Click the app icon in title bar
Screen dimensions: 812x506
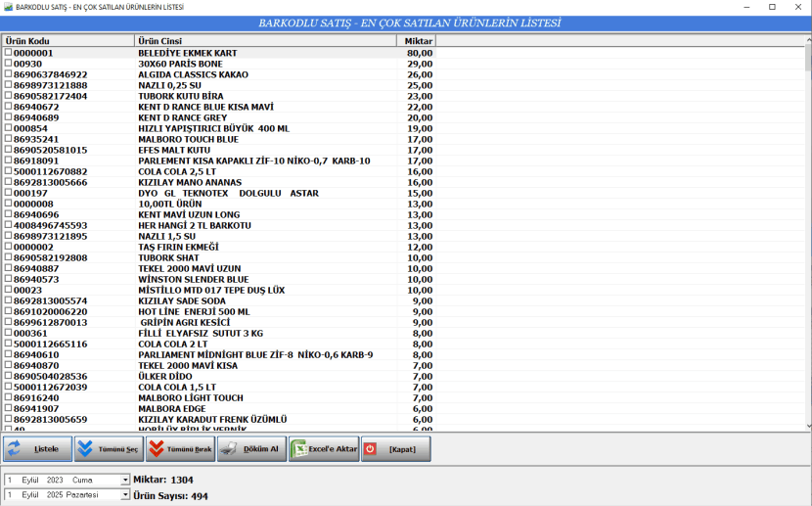pos(8,7)
